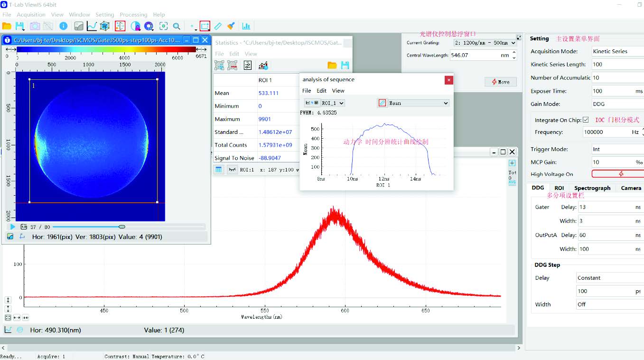This screenshot has height=360, width=644.
Task: Click the magnifier zoom tool icon
Action: coord(177,26)
